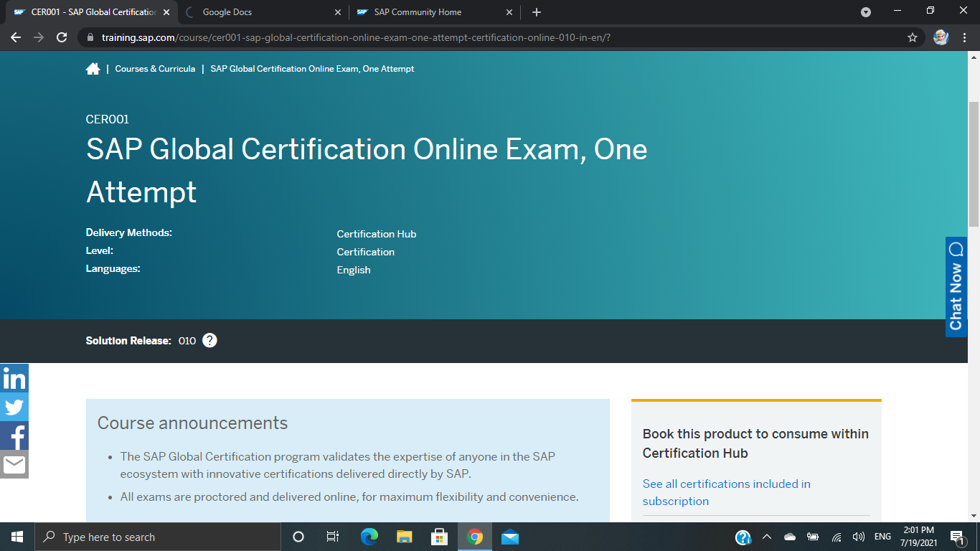This screenshot has width=980, height=551.
Task: Share page via email envelope icon
Action: click(14, 465)
